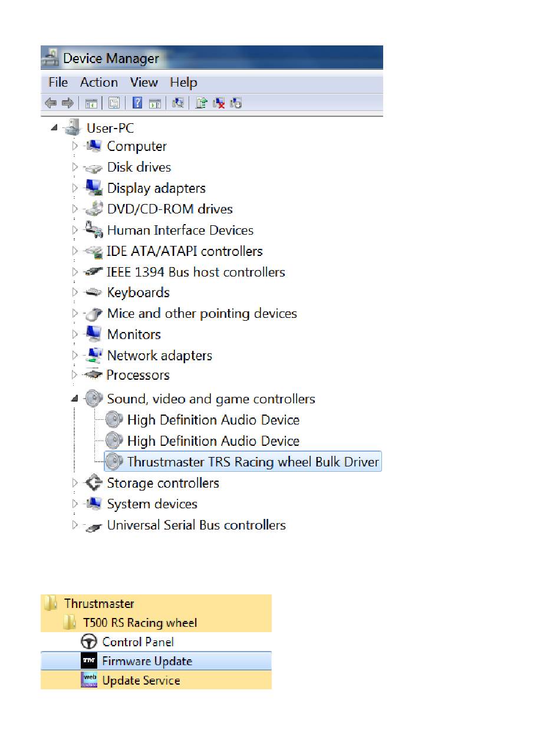Click the Update Service web icon

tap(88, 680)
